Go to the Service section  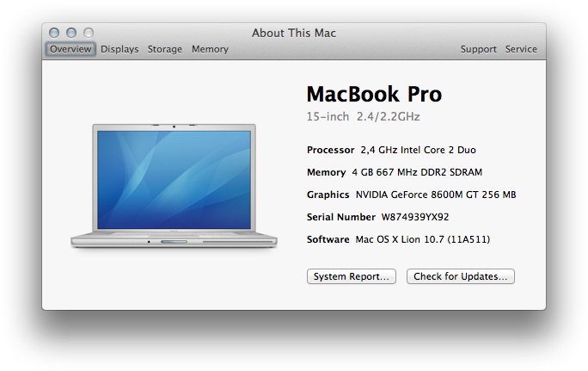click(x=521, y=49)
